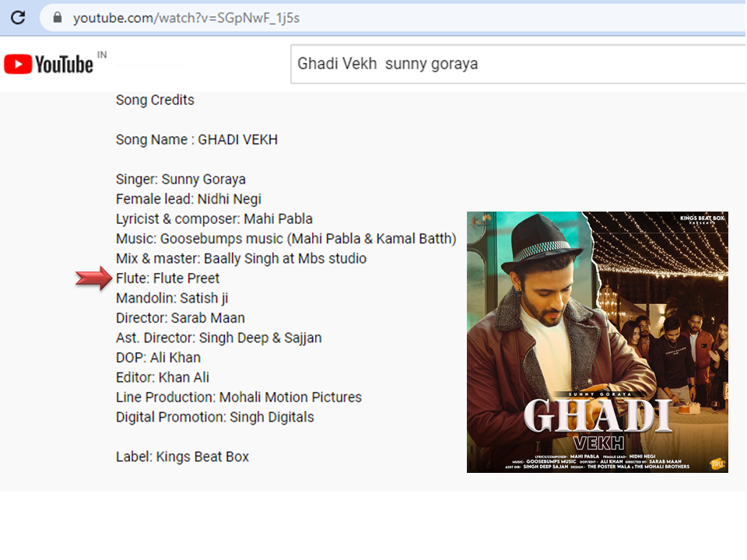Screen dimensions: 747x560
Task: Click the browser reload icon
Action: coord(17,17)
